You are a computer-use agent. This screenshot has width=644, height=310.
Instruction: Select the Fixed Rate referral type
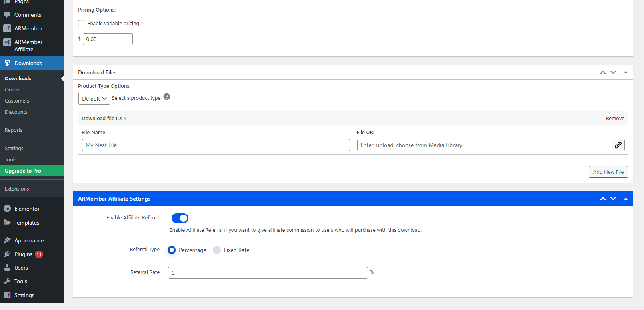point(217,250)
